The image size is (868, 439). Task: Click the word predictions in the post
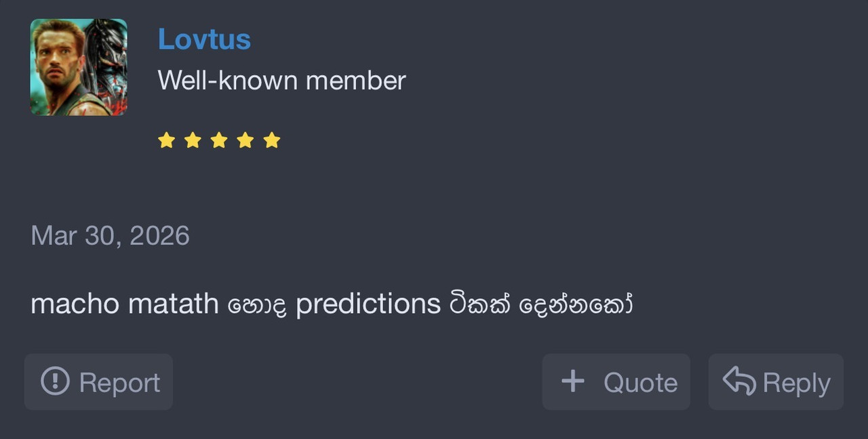(x=368, y=304)
